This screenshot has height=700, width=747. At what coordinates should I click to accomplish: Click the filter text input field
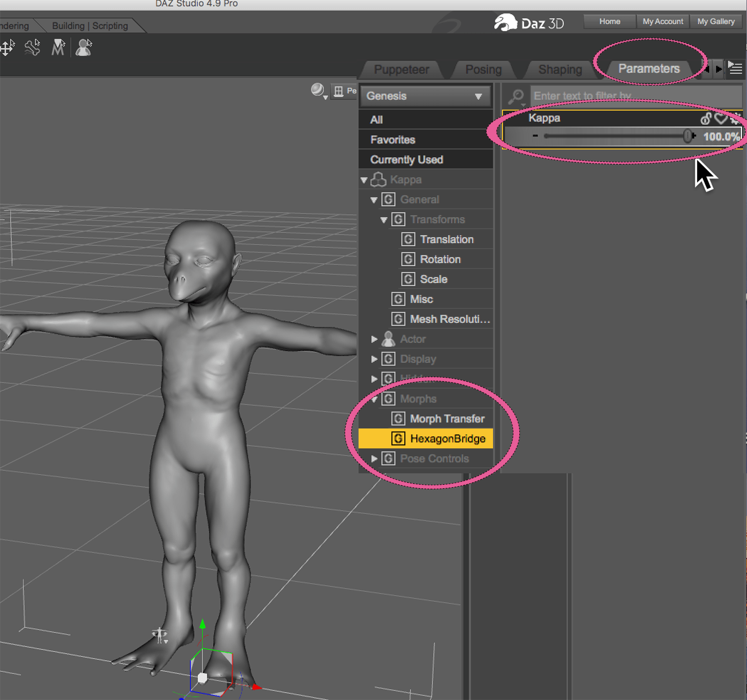[635, 96]
